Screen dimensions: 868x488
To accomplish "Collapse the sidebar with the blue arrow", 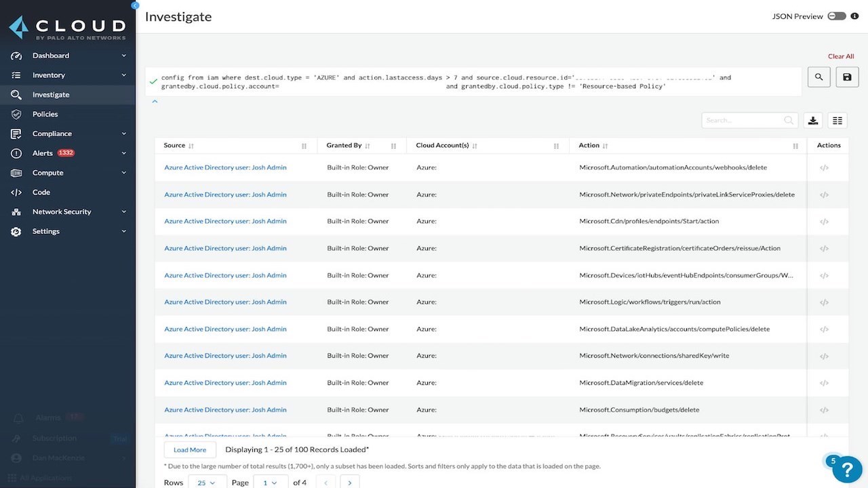I will coord(135,5).
